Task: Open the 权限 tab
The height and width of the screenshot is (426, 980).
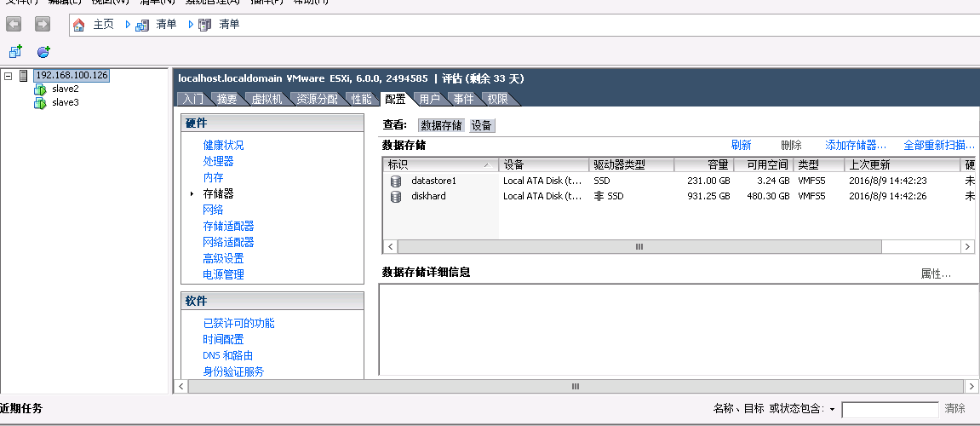Action: coord(497,99)
